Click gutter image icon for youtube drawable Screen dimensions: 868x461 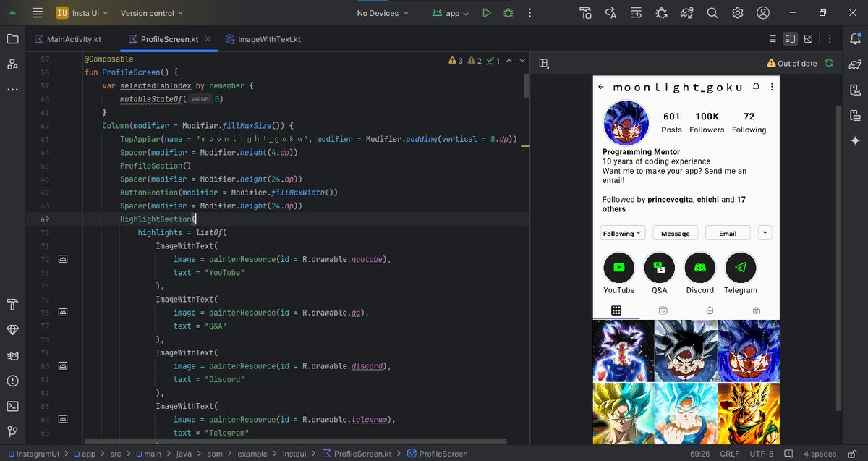click(x=63, y=259)
